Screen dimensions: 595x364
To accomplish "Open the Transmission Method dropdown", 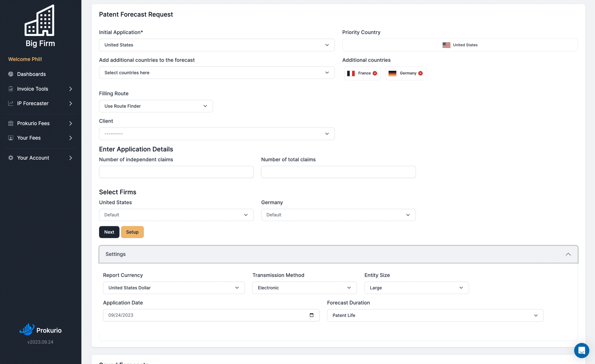I will coord(304,288).
